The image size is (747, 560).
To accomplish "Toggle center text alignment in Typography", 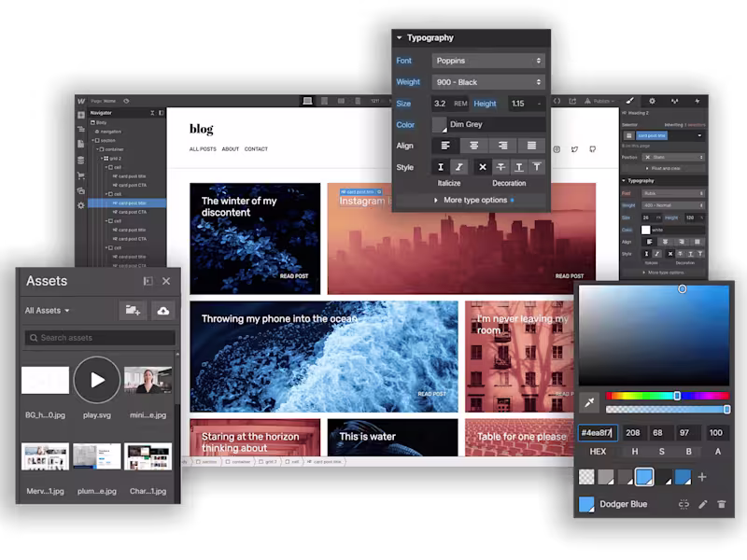I will pos(473,146).
